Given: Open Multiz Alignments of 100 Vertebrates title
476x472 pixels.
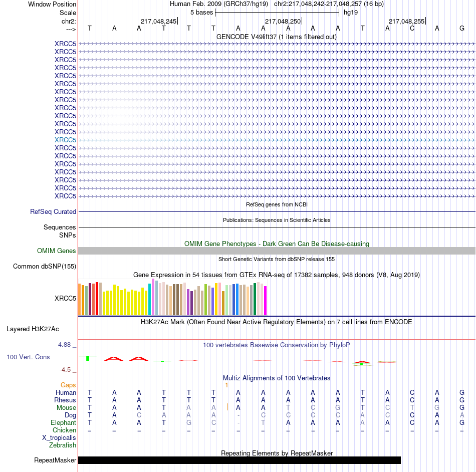Looking at the screenshot, I should point(277,378).
